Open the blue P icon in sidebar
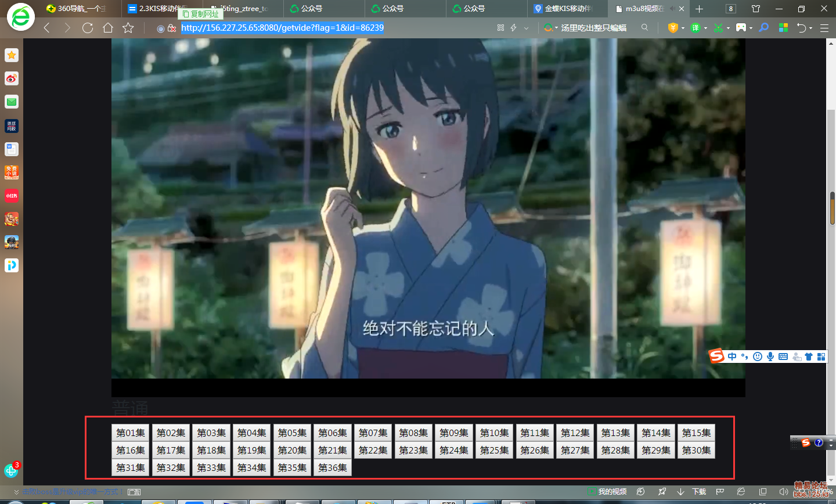Viewport: 836px width, 504px height. [12, 265]
